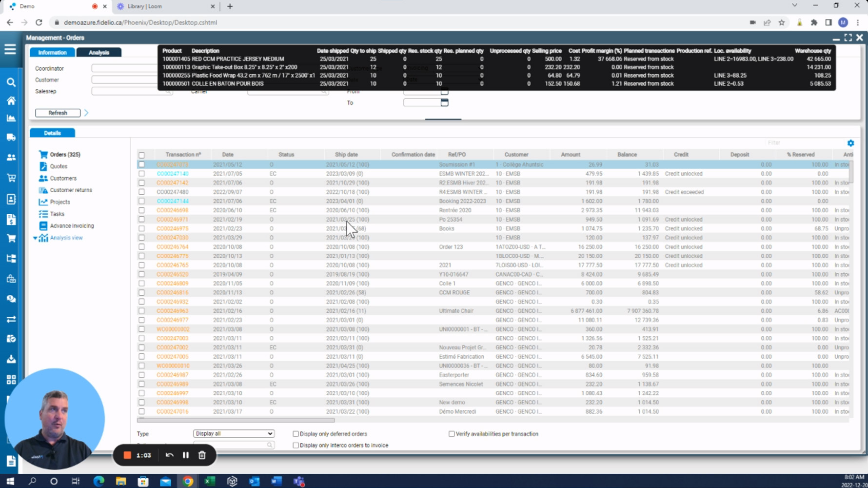
Task: Pause the Loom recording
Action: click(x=185, y=455)
